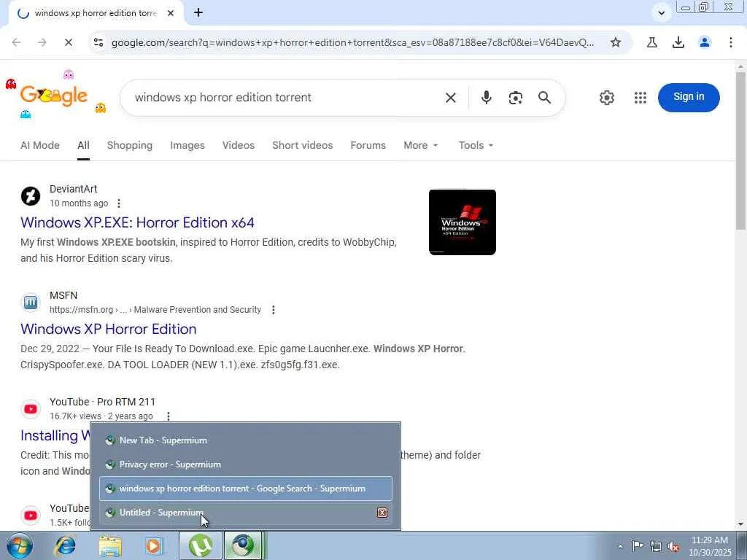Open Action Center flag icon
Viewport: 747px width, 560px height.
[638, 546]
